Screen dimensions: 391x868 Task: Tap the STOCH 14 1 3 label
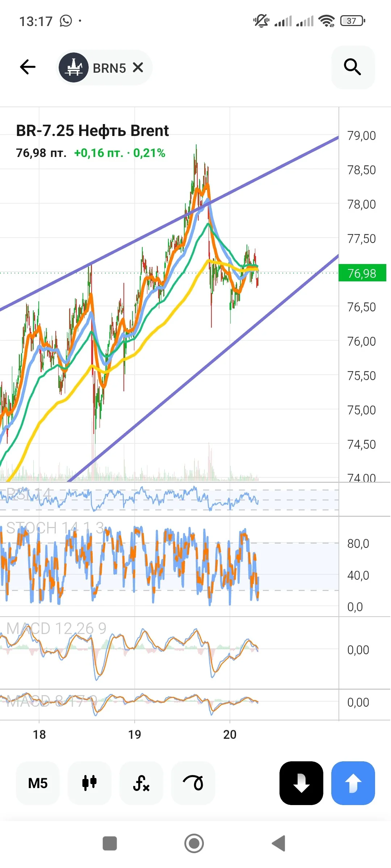[x=55, y=528]
